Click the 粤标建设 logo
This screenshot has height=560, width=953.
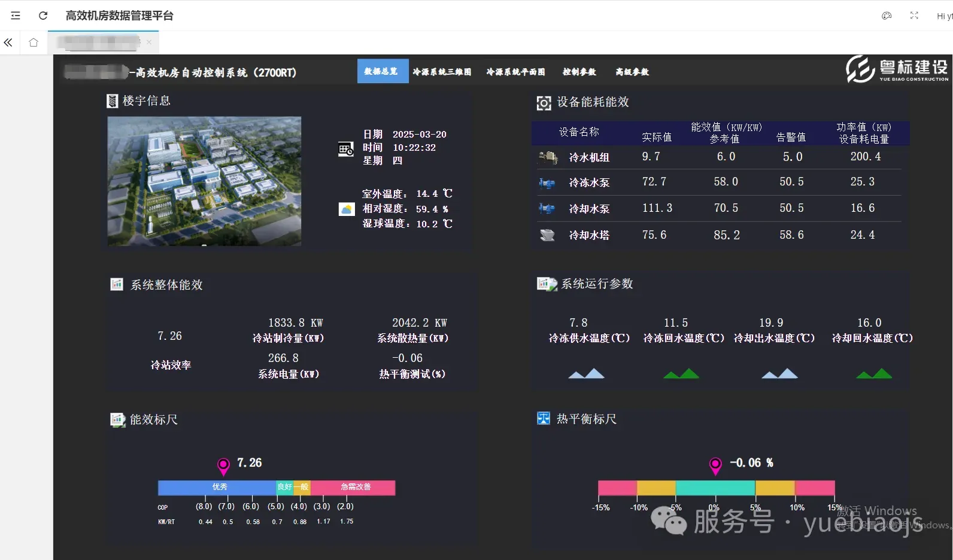coord(897,69)
